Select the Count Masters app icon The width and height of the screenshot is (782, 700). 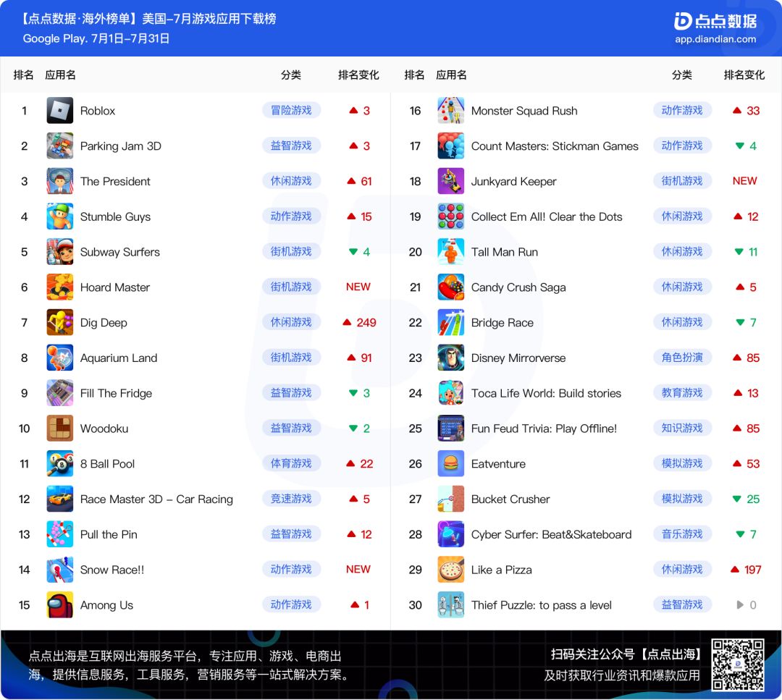pos(451,146)
